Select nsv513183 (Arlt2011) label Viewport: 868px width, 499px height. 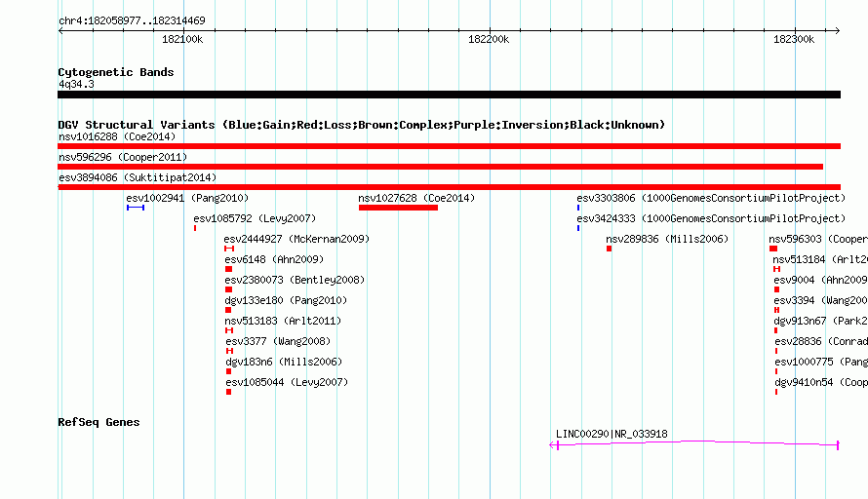283,321
